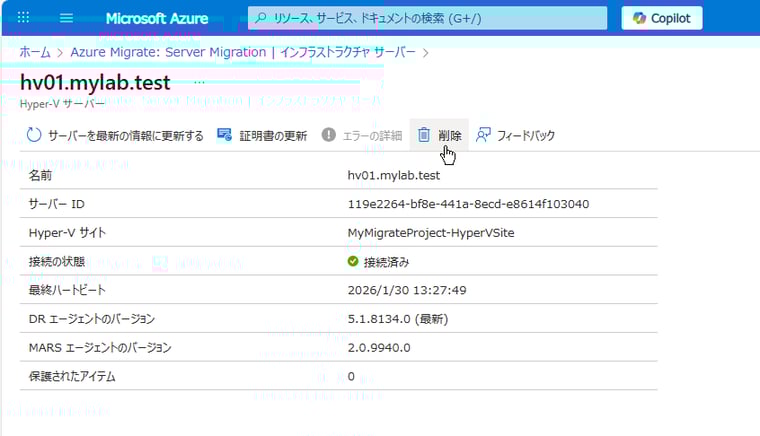The height and width of the screenshot is (436, 760).
Task: Click the feedback person icon
Action: pos(483,135)
